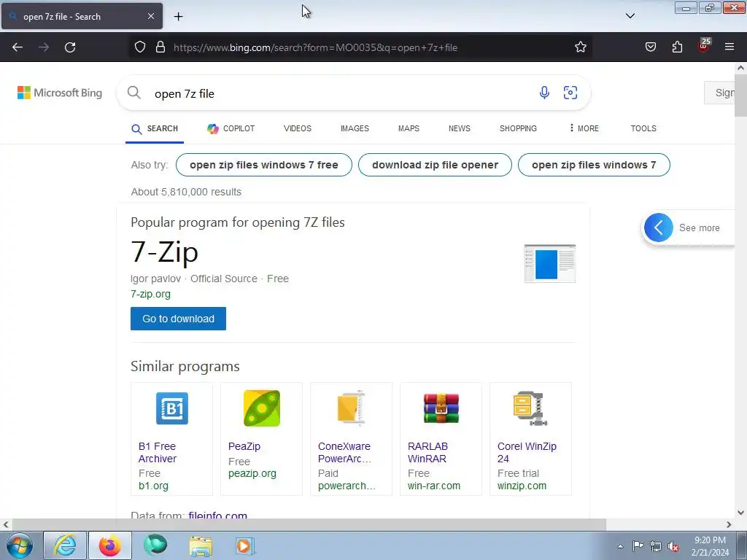Open the TOOLS option
This screenshot has width=747, height=560.
[643, 128]
